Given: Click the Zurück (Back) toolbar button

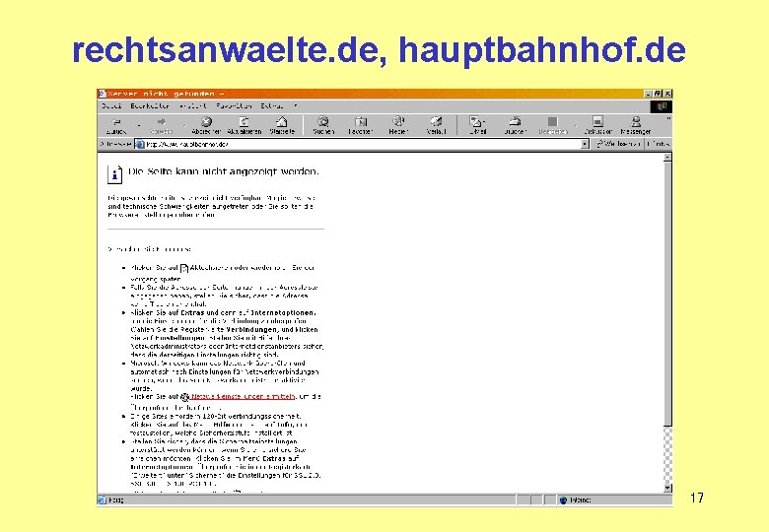Looking at the screenshot, I should pos(116,125).
